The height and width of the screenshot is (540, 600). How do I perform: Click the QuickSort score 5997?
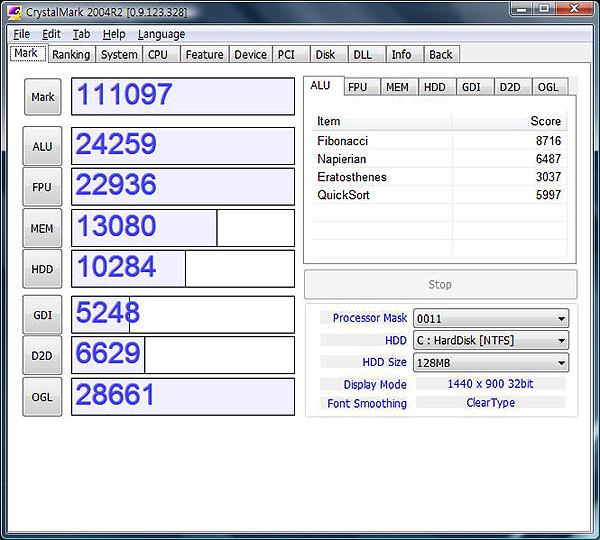pos(548,194)
